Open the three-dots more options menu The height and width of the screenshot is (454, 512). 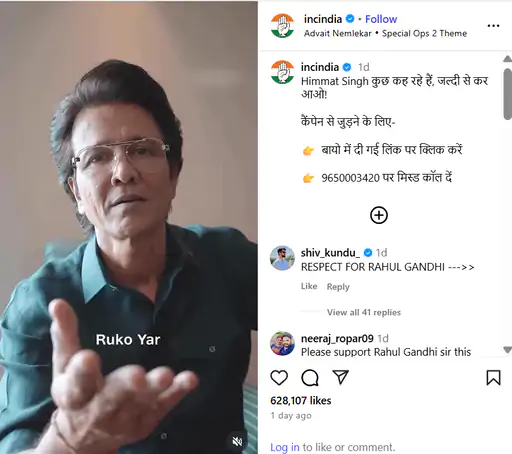[x=493, y=26]
